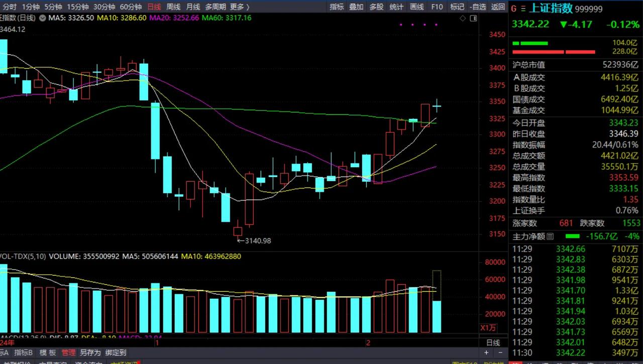Viewport: 643px width, 364px height.
Task: Click the 日线 label at bottom right
Action: tap(493, 343)
